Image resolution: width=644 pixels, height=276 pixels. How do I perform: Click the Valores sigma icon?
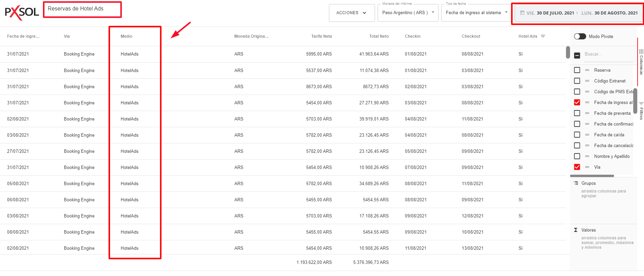click(x=576, y=230)
